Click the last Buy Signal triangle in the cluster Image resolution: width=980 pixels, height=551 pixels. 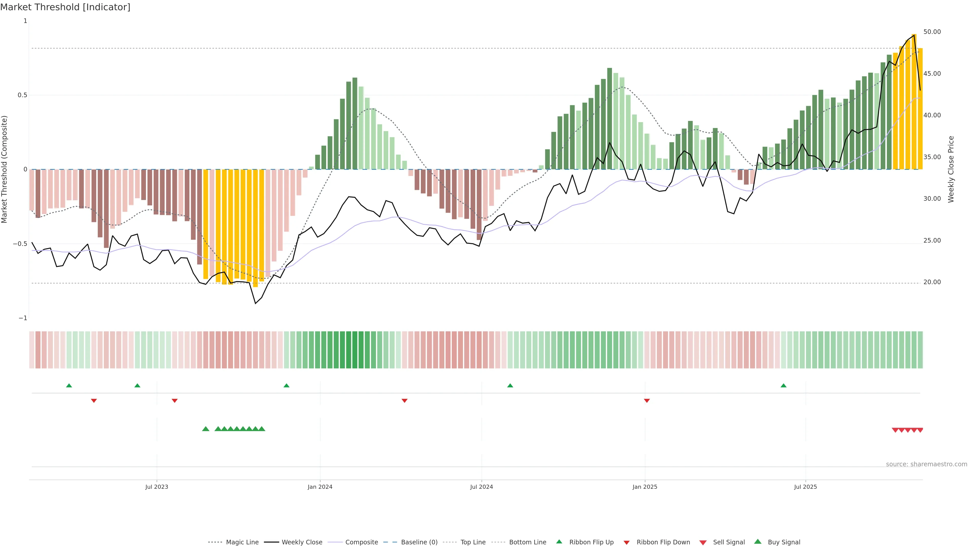[x=262, y=429]
